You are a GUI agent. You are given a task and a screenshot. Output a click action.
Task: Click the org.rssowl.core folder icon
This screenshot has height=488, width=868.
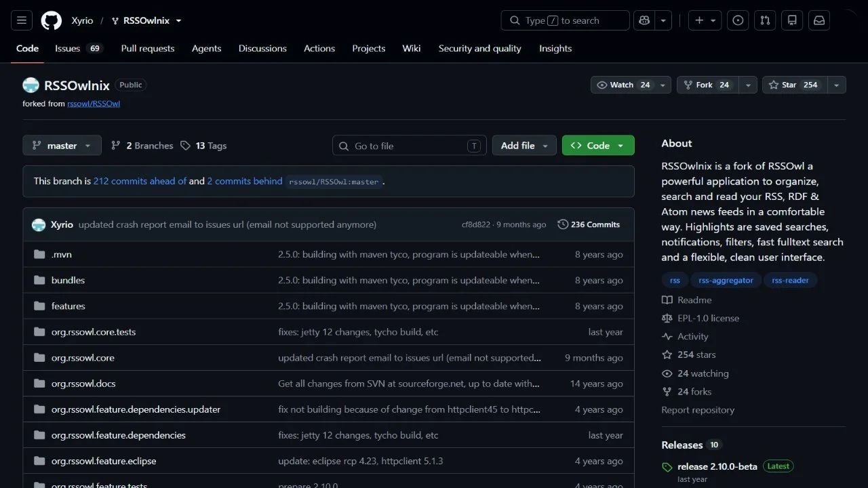39,358
